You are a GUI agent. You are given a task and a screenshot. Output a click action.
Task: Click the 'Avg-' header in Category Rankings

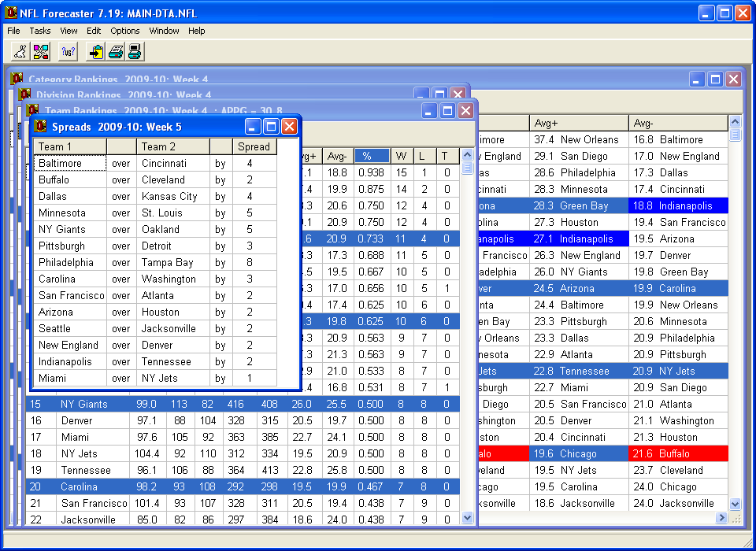point(678,123)
